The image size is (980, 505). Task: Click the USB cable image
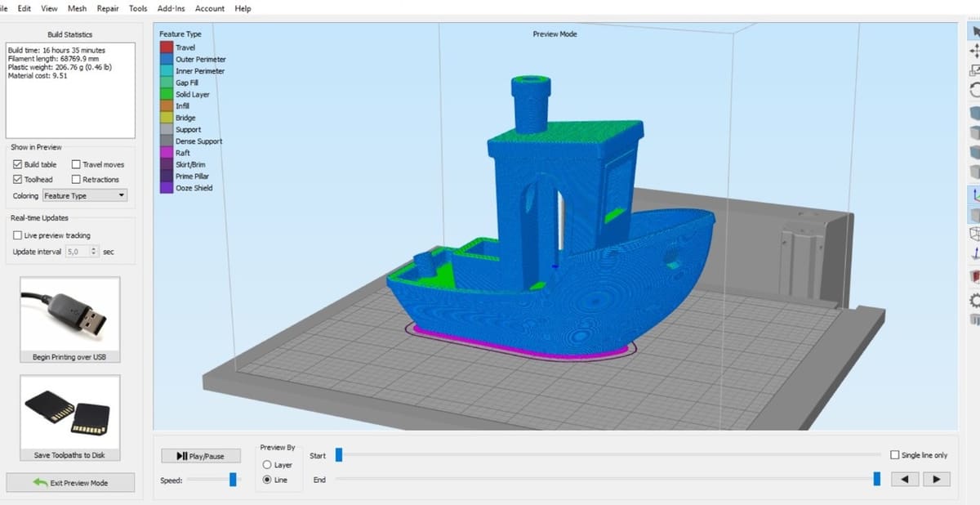tap(70, 314)
